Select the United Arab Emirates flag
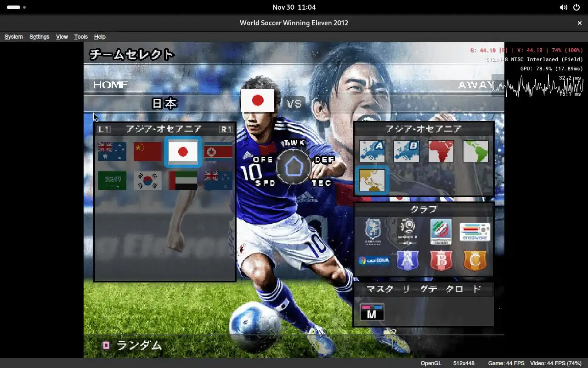 point(183,180)
